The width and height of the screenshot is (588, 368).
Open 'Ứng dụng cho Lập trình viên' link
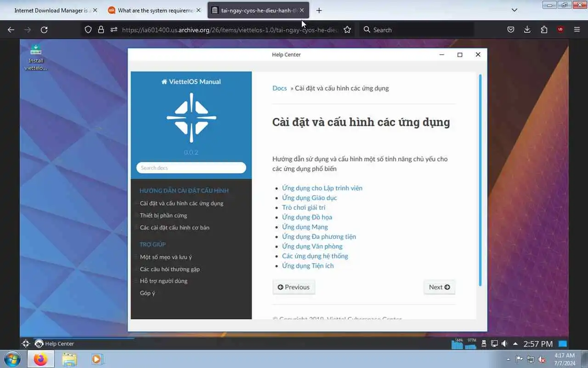click(322, 188)
